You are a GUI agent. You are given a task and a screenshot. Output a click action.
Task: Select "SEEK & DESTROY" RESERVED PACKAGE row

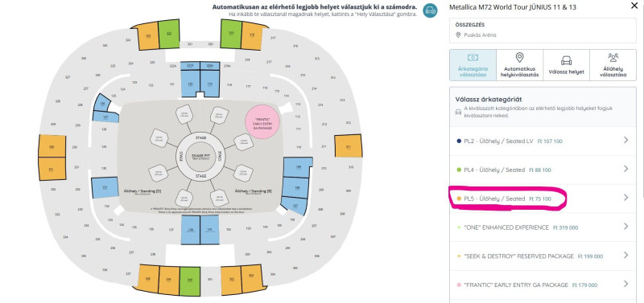[x=543, y=256]
